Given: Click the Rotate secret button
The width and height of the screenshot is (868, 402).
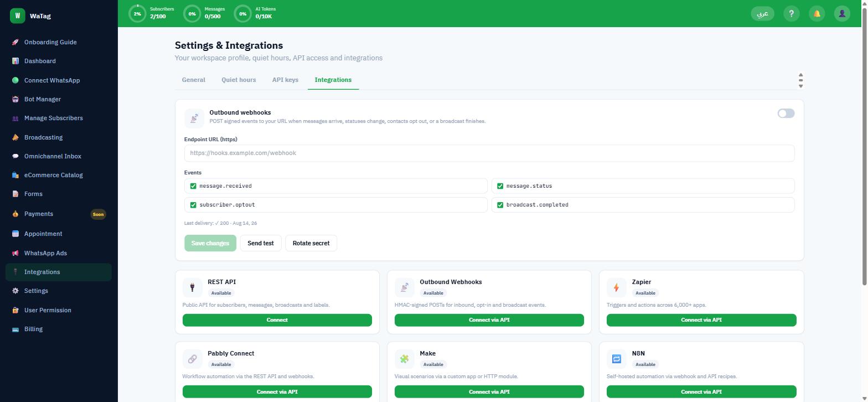Looking at the screenshot, I should click(311, 243).
